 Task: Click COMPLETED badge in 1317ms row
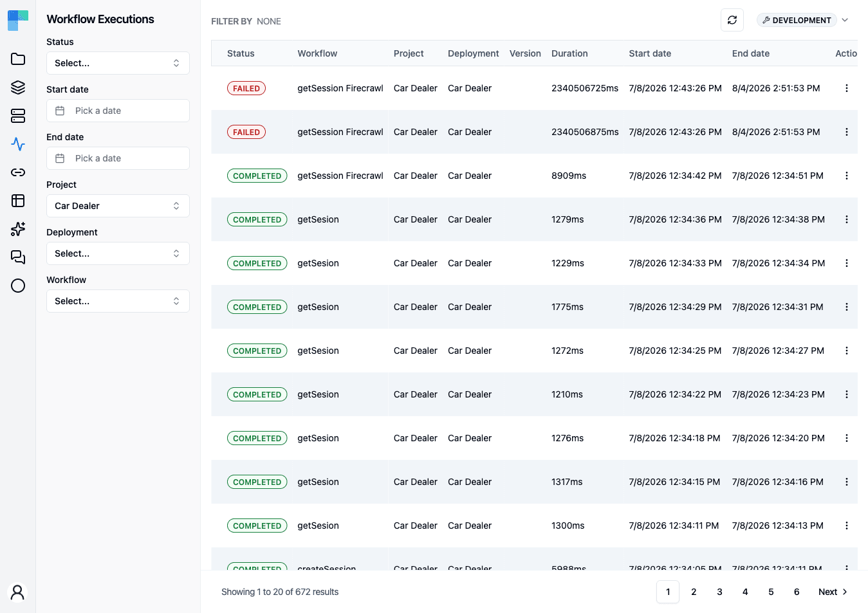pos(257,482)
